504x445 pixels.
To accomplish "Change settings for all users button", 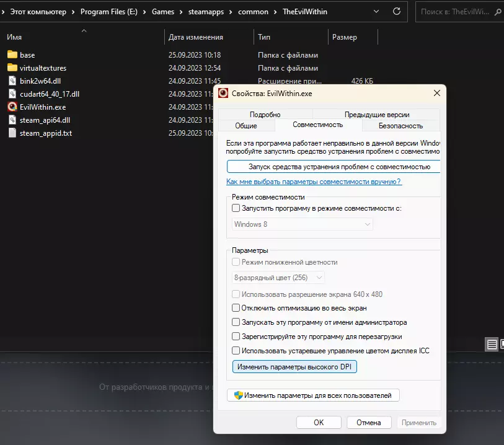I will [314, 395].
